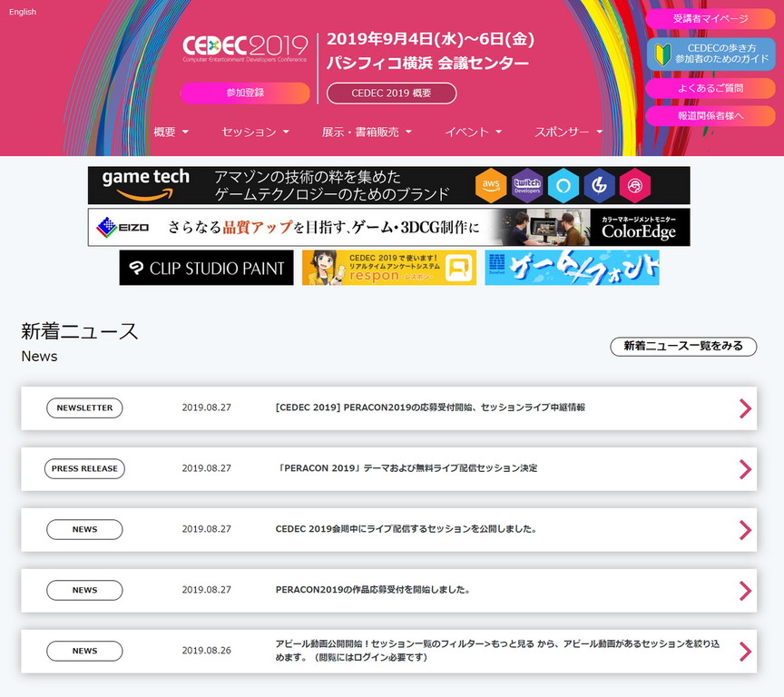Click the PRESS RELEASE category tag
Image resolution: width=784 pixels, height=697 pixels.
tap(84, 468)
